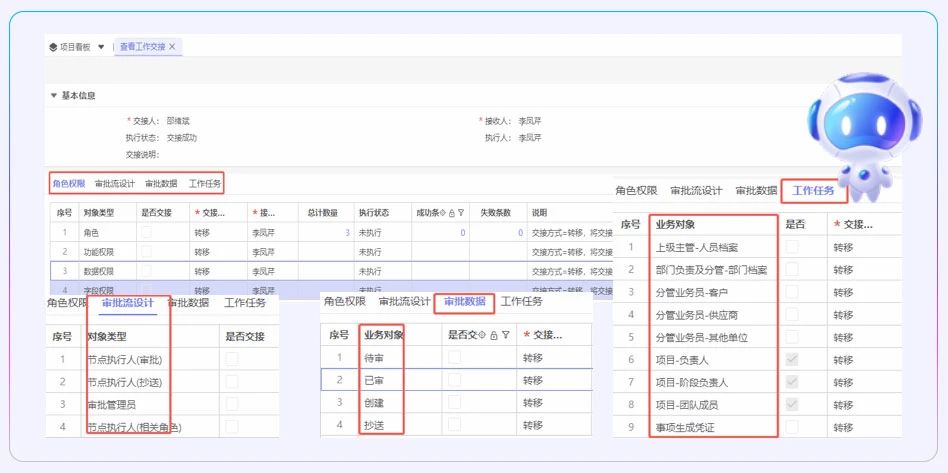
Task: Check the box for 节点执行人(审批) row
Action: click(232, 359)
